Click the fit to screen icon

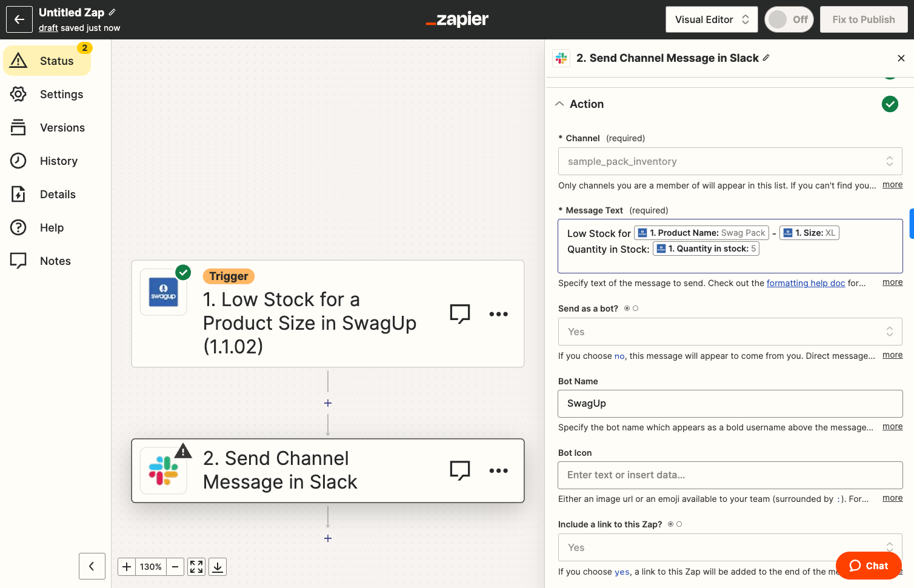(196, 567)
